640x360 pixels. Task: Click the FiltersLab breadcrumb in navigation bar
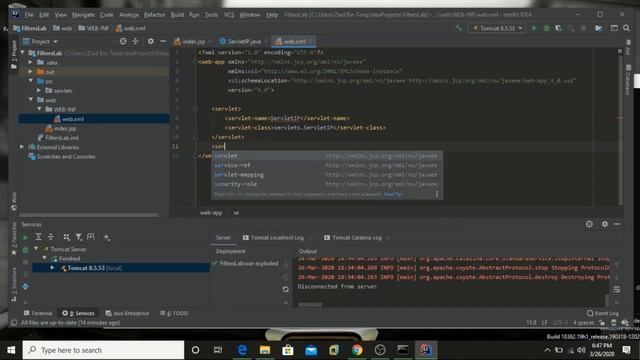click(x=30, y=28)
